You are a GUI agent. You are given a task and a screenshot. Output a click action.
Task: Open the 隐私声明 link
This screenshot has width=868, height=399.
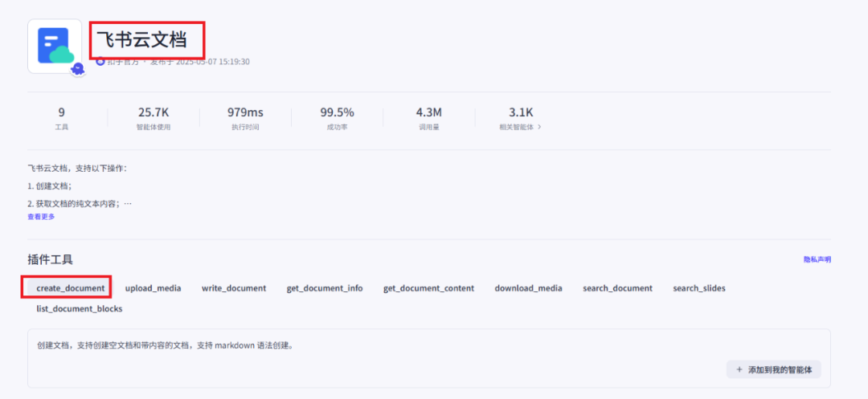pyautogui.click(x=817, y=259)
